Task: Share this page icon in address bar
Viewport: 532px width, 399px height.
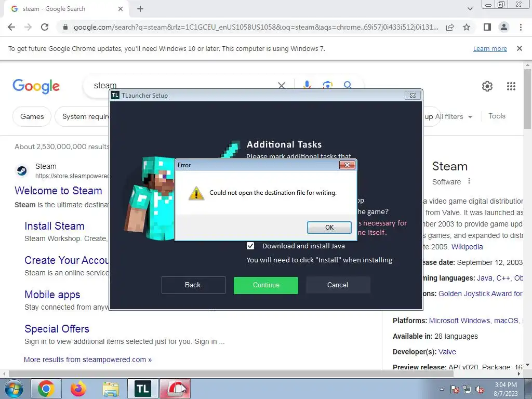Action: click(450, 27)
